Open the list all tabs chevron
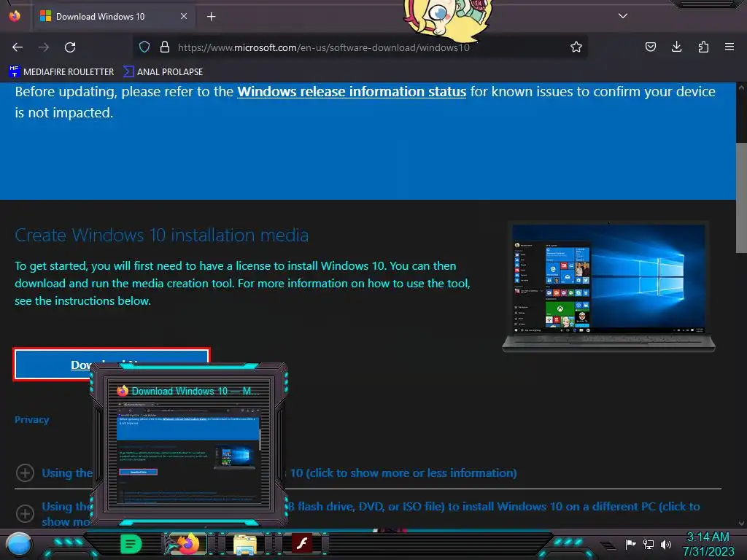The width and height of the screenshot is (747, 560). [623, 16]
